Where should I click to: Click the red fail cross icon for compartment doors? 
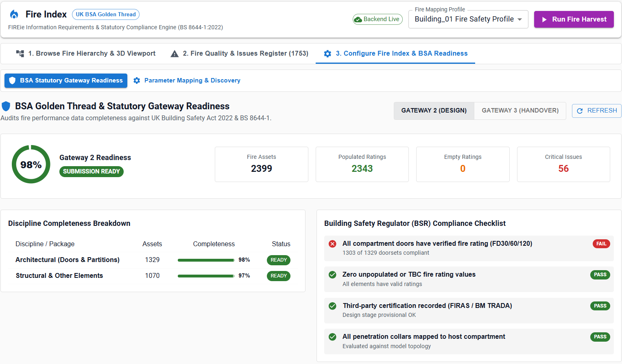tap(332, 244)
